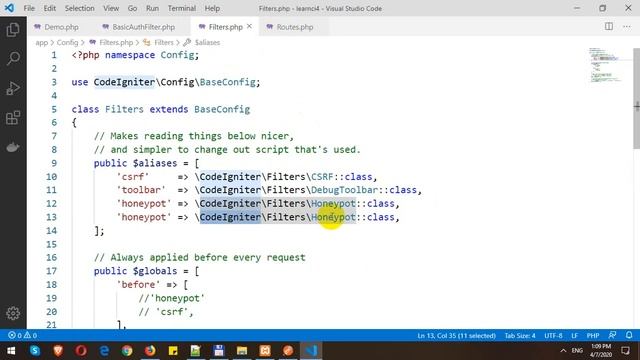Image resolution: width=640 pixels, height=360 pixels.
Task: Open Sticky Notes from the taskbar
Action: [173, 351]
